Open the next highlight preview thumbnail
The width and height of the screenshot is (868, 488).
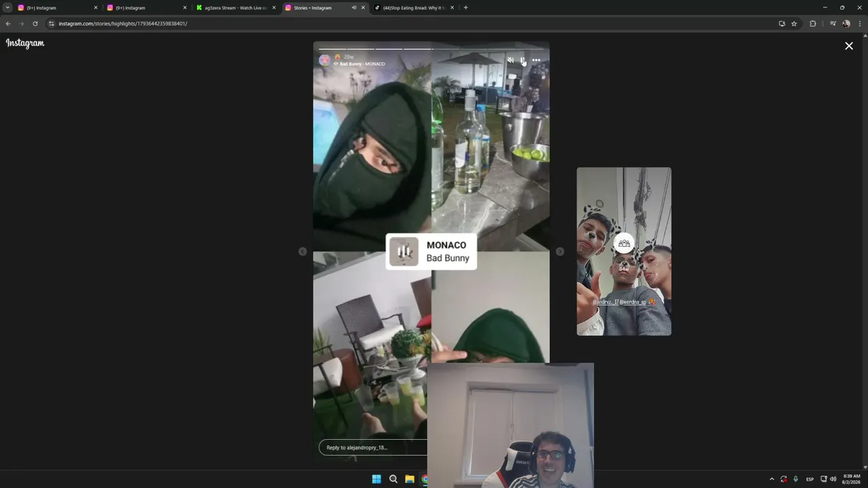click(x=624, y=251)
